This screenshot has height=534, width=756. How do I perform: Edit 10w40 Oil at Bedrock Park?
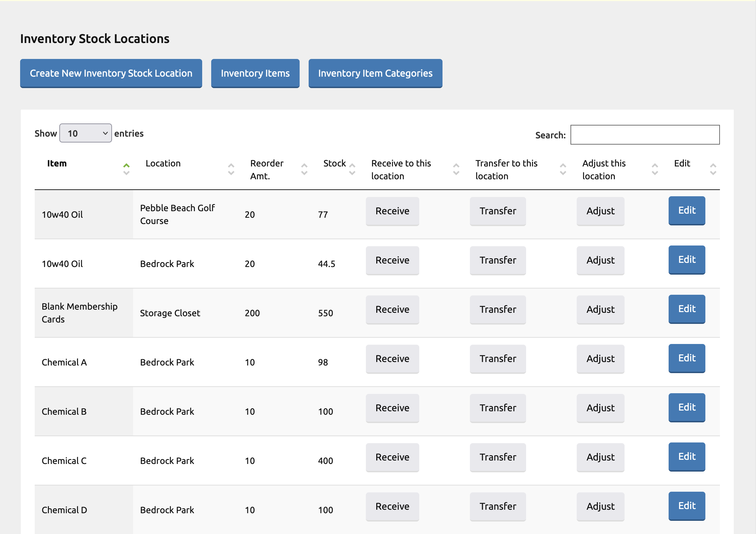tap(687, 260)
